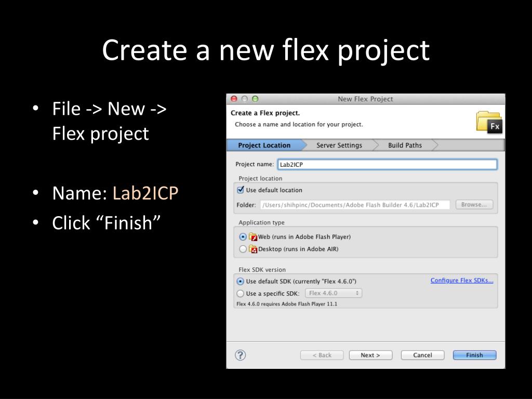The width and height of the screenshot is (532, 399).
Task: Uncheck Use default location checkbox
Action: pos(241,190)
